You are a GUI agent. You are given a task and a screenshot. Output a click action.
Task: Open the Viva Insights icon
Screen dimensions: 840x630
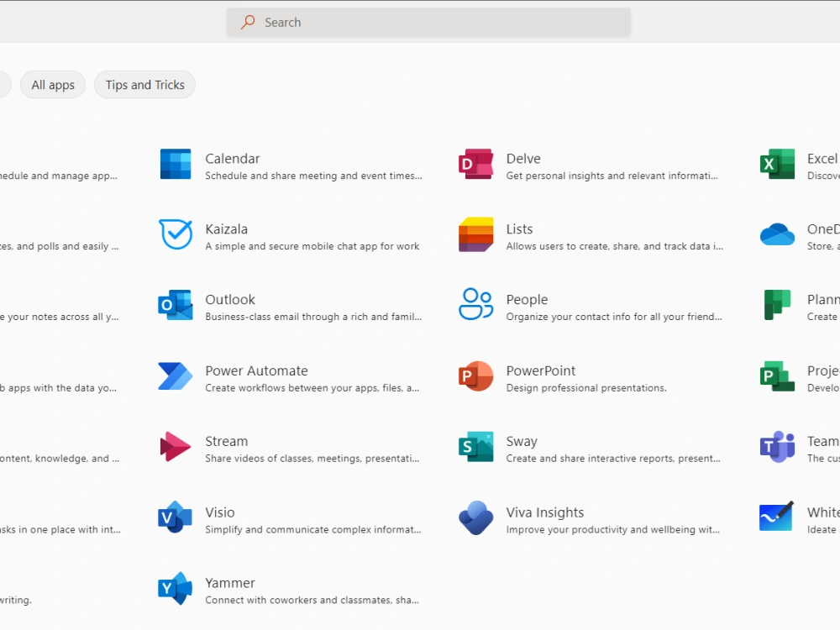475,517
